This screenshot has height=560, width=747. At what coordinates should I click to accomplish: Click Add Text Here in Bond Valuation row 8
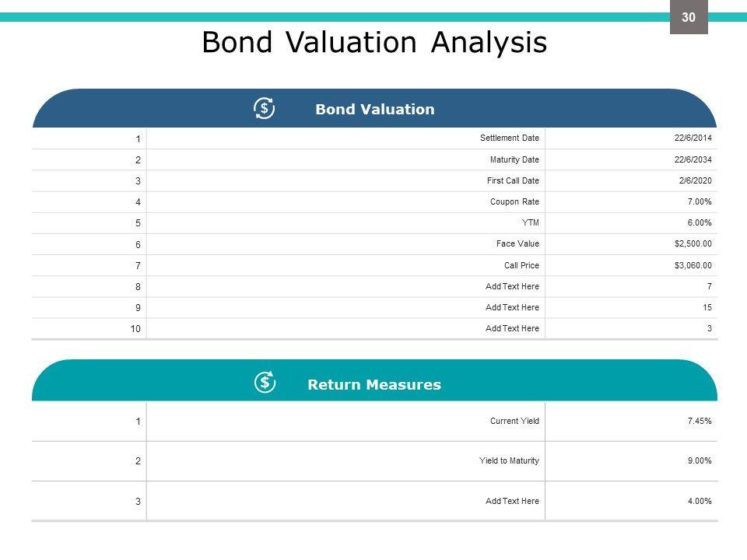pyautogui.click(x=512, y=286)
